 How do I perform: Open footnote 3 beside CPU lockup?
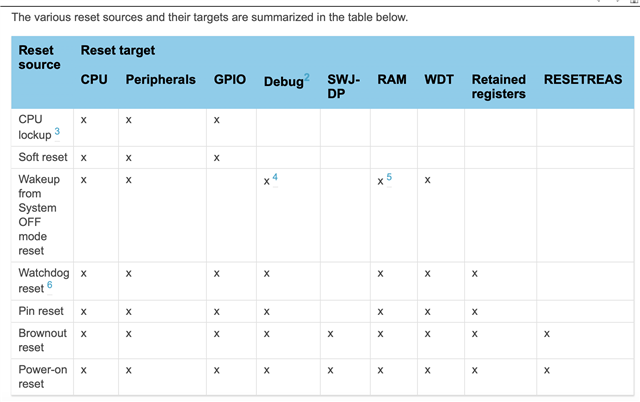[x=57, y=131]
